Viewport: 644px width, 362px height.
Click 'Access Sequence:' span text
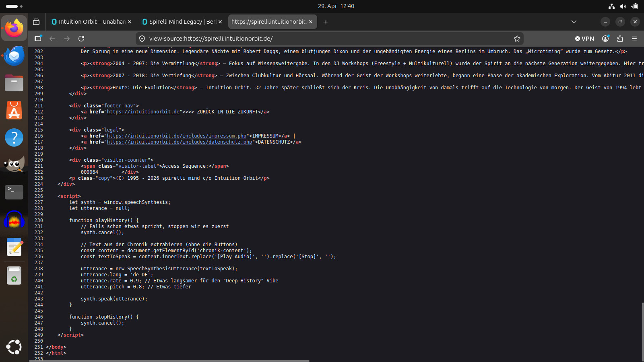pos(185,166)
